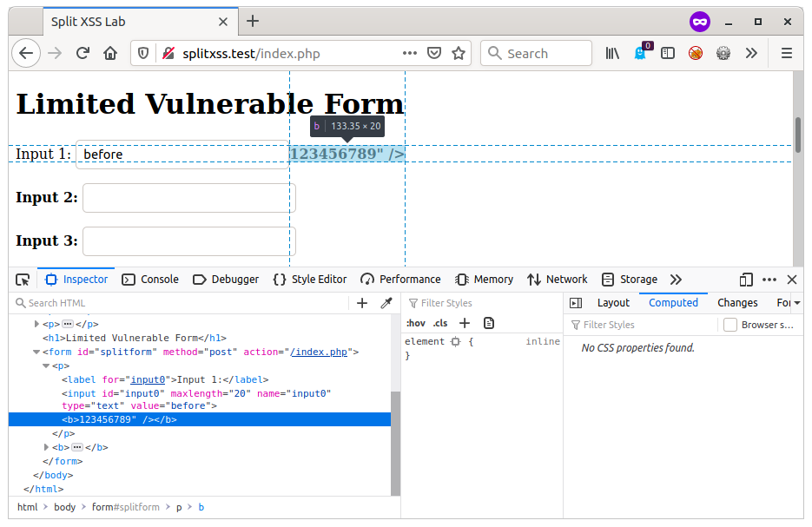This screenshot has height=527, width=812.
Task: Open devtools customize ellipsis menu
Action: (769, 280)
